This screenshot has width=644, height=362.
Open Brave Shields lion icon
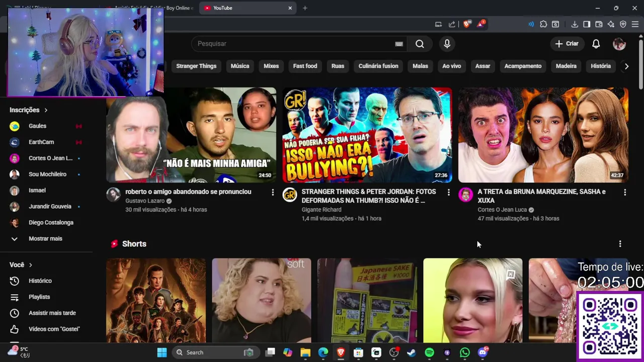(467, 24)
